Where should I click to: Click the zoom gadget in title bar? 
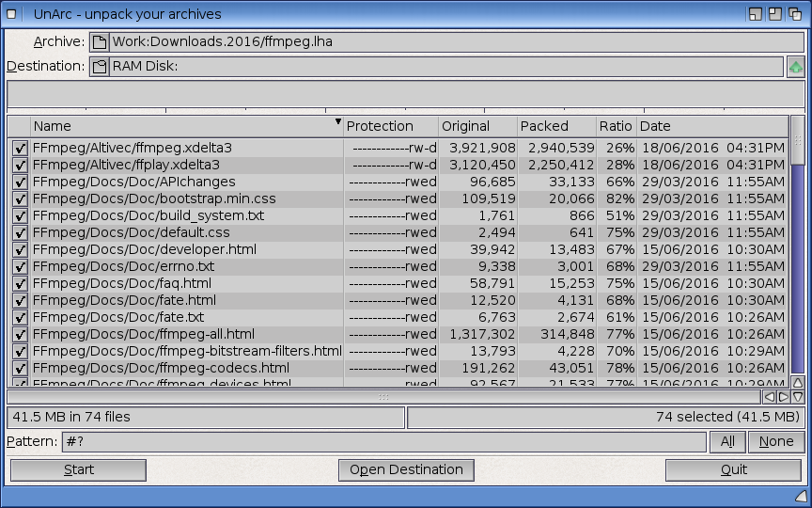[775, 14]
